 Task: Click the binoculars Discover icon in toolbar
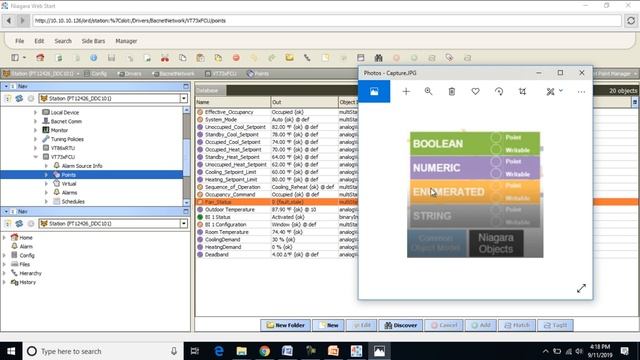(378, 58)
